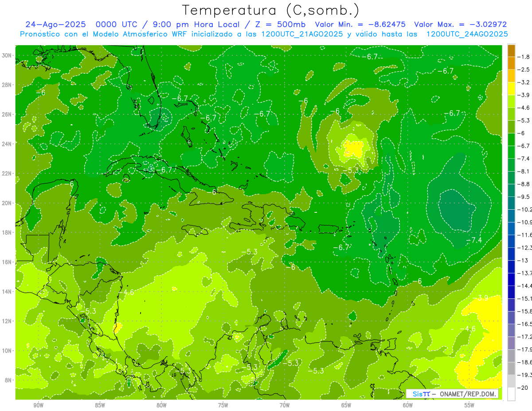The image size is (532, 411).
Task: Click the "22N" latitude axis label
Action: 8,173
